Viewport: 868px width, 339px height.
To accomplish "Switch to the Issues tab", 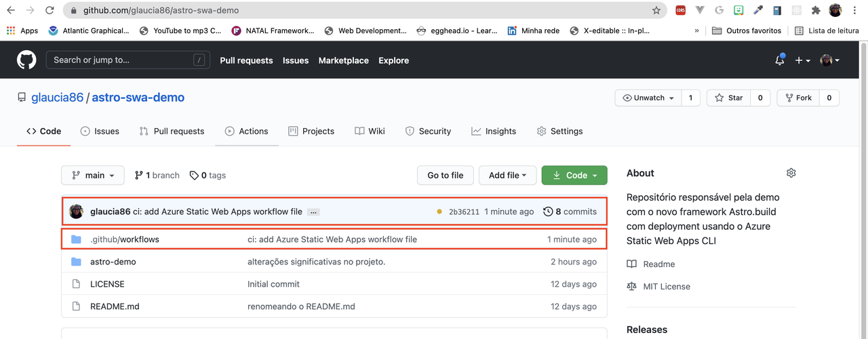I will [100, 131].
